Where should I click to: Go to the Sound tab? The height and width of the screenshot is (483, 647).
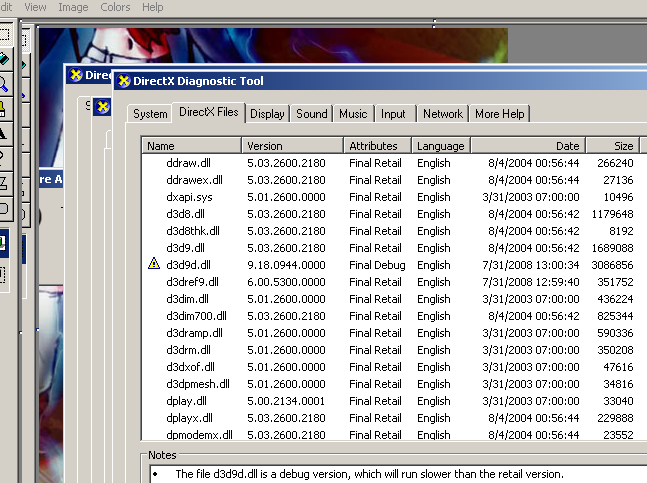(x=311, y=114)
